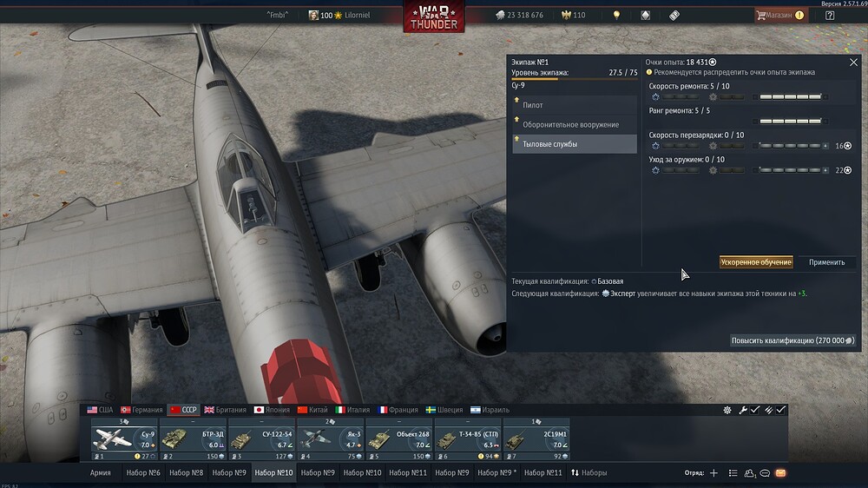Select the 2С19М1 vehicle slot

(536, 439)
